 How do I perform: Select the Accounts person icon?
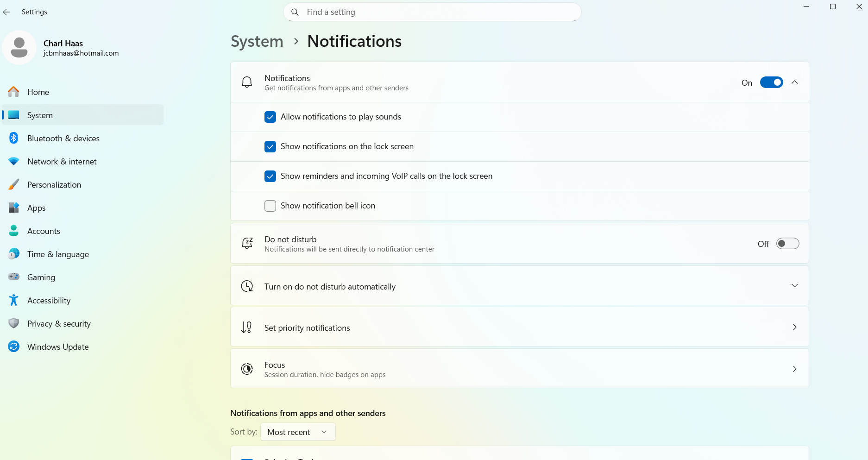(13, 231)
